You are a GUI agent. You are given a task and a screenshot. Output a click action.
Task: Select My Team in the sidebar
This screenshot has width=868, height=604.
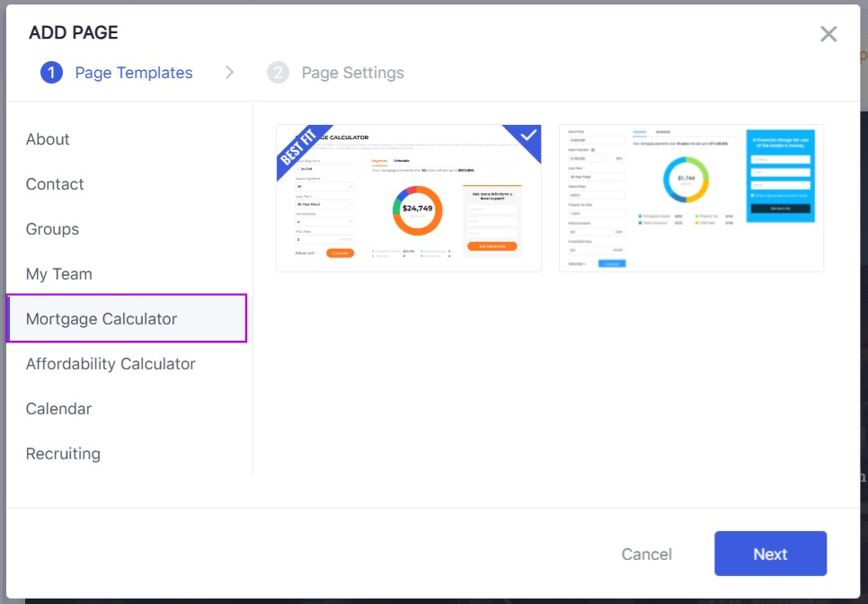(x=59, y=274)
